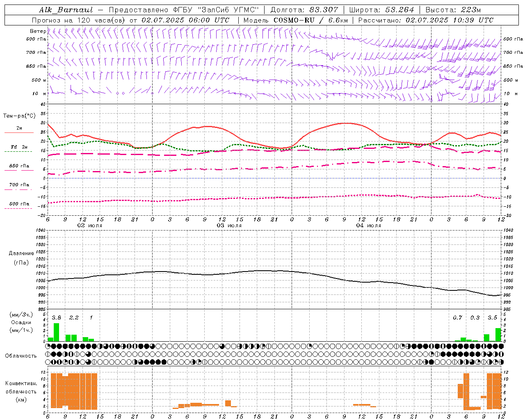Click the "02 июля" date label

[x=90, y=225]
